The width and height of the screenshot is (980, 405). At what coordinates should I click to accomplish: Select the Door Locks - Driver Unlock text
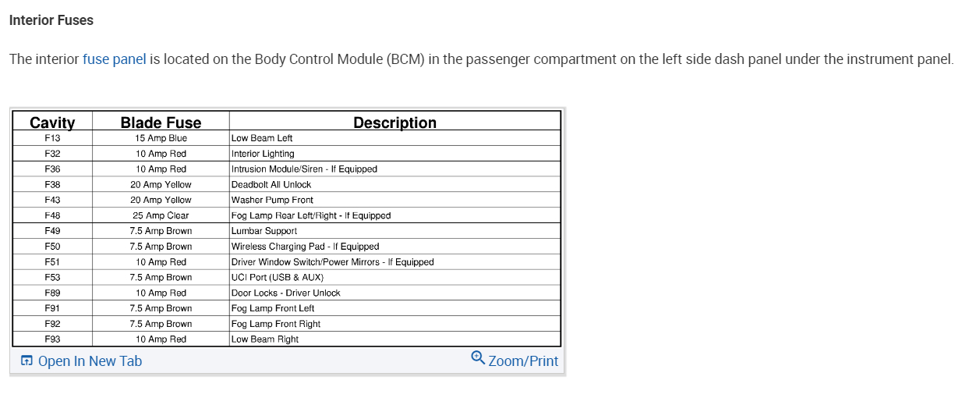285,293
